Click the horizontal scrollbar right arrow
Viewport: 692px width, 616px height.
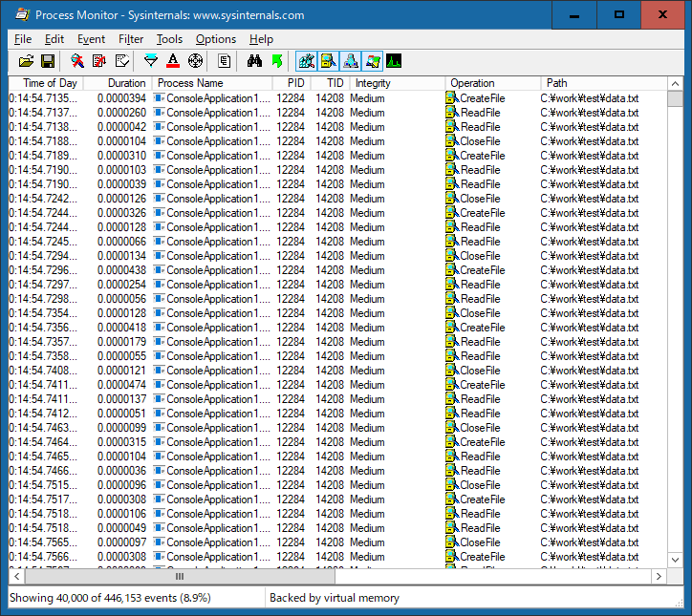(x=659, y=576)
